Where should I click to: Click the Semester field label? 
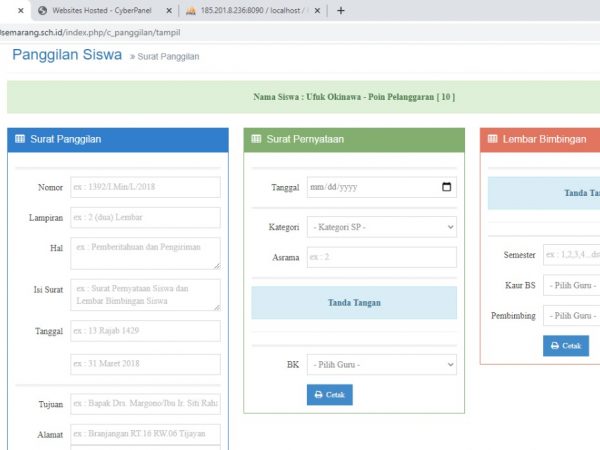[519, 255]
